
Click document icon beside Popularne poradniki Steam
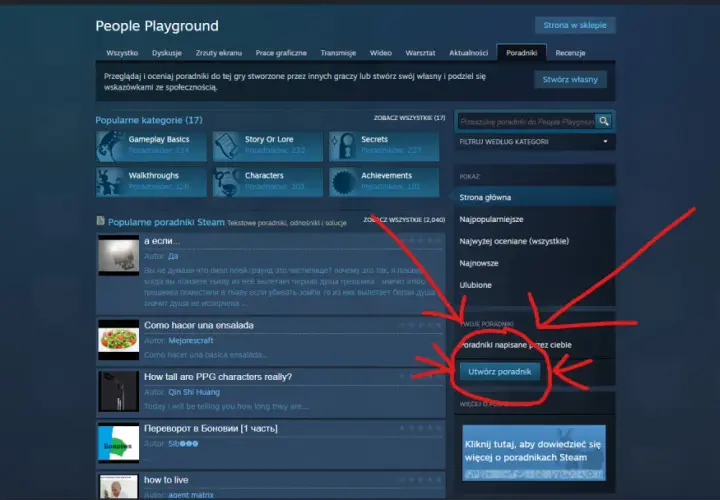[100, 221]
